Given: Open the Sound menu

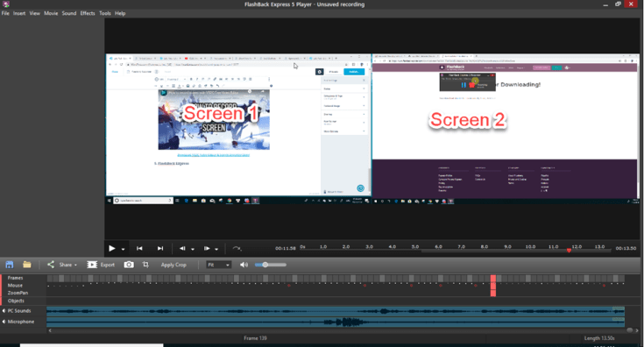Looking at the screenshot, I should click(x=69, y=13).
